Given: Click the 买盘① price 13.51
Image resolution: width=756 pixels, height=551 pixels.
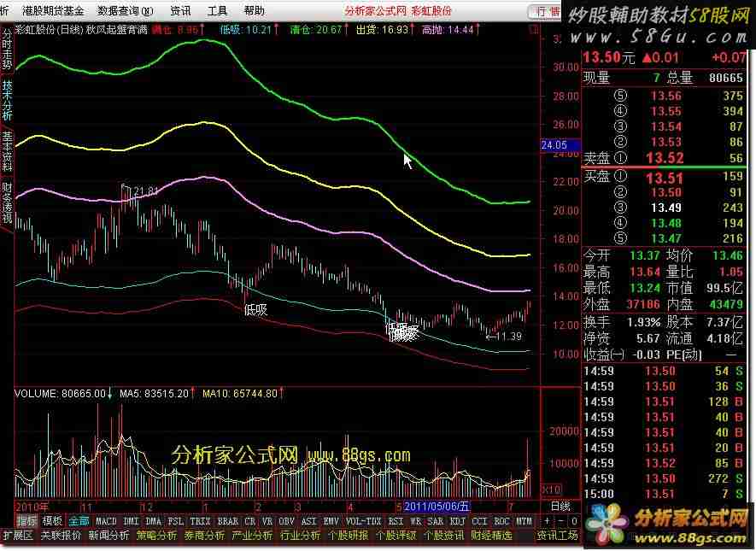Looking at the screenshot, I should (665, 179).
